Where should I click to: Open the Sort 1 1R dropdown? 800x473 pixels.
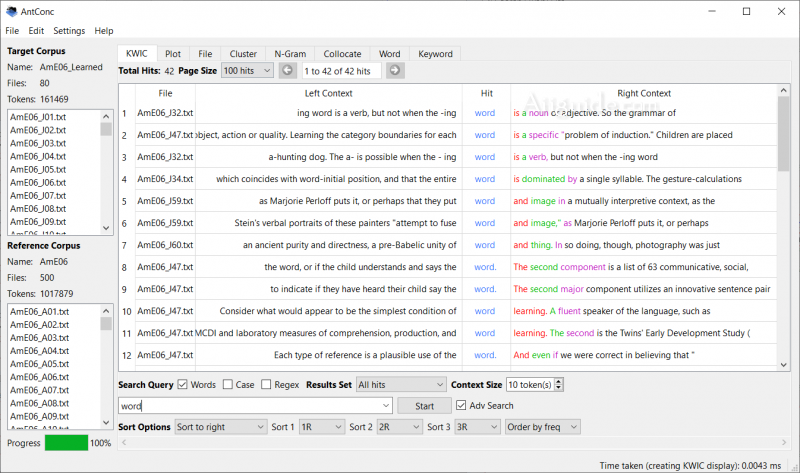322,427
